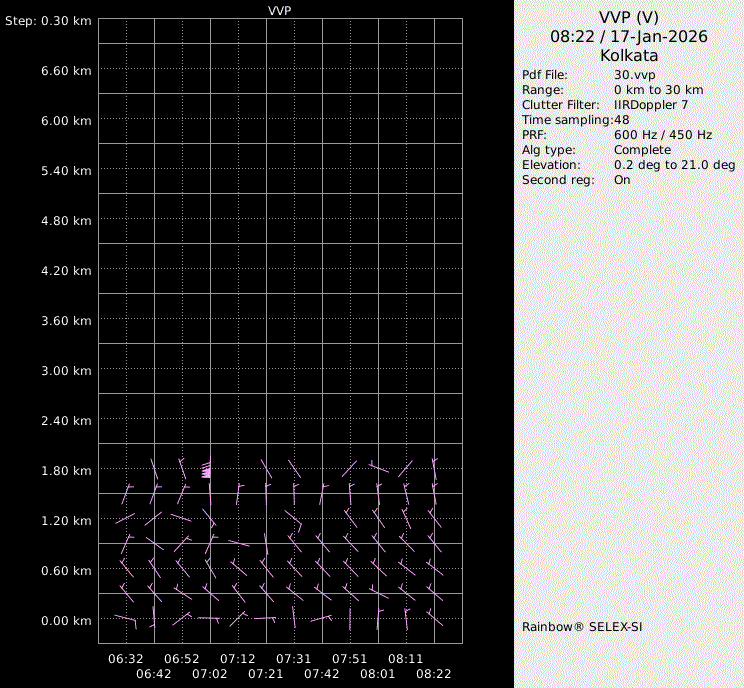
Task: Click the Step: 0.30 km label
Action: pos(48,21)
